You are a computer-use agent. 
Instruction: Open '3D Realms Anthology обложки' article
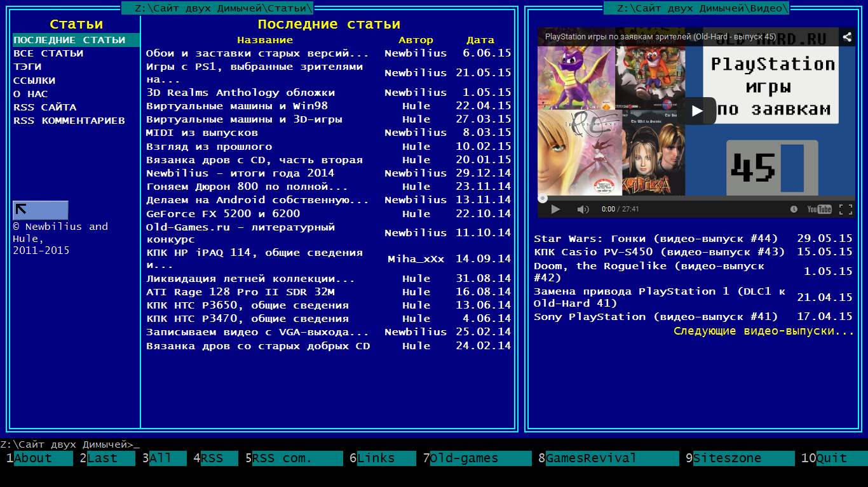click(x=240, y=93)
